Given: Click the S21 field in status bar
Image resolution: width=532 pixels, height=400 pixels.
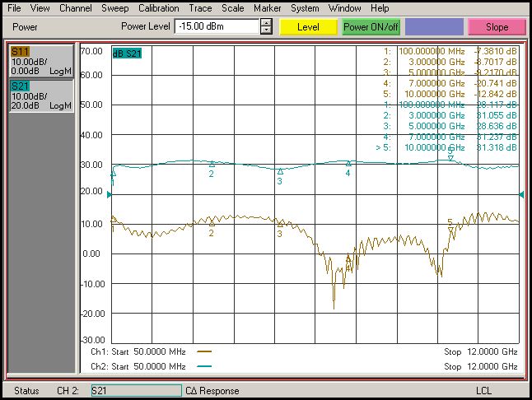Looking at the screenshot, I should click(x=137, y=390).
